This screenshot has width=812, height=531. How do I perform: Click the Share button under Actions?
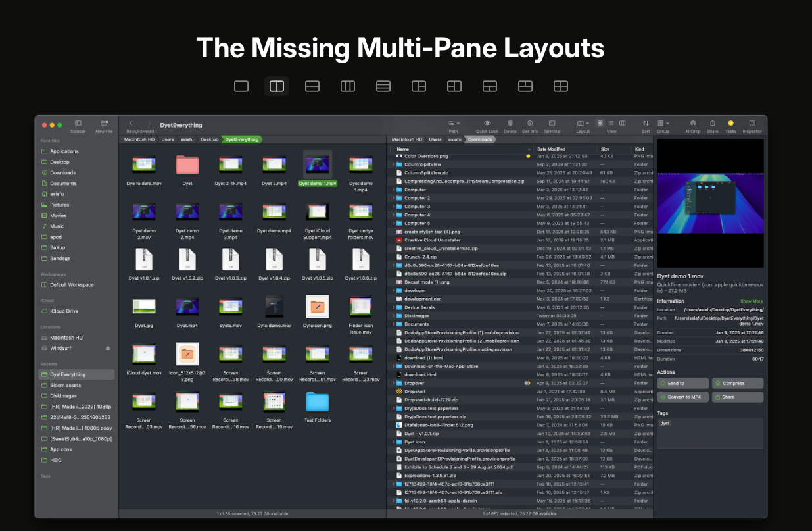point(738,397)
